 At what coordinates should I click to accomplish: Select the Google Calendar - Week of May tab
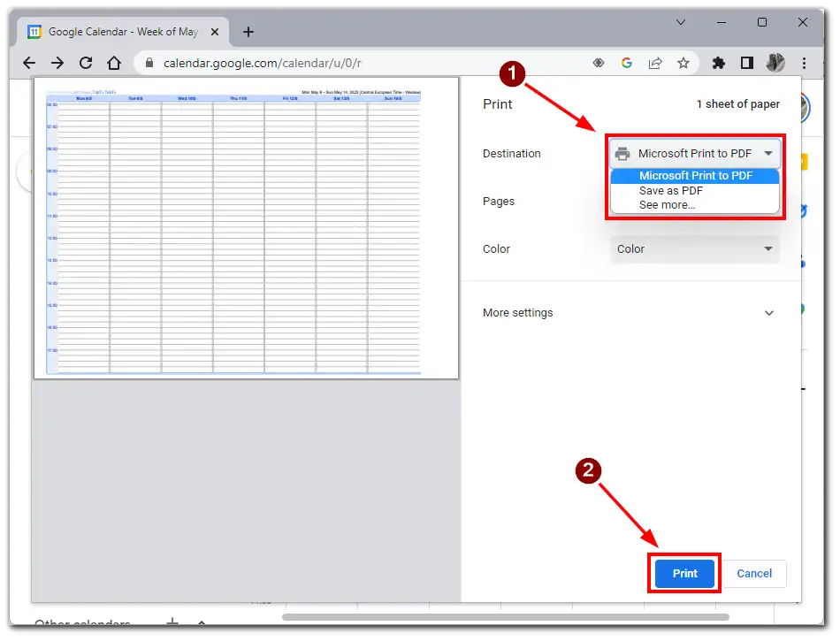(x=123, y=32)
